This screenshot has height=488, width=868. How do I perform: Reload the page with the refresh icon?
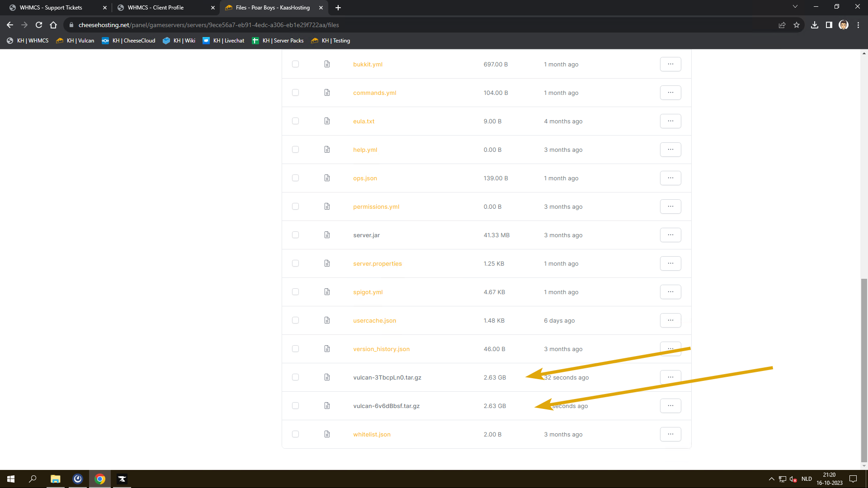(x=39, y=25)
